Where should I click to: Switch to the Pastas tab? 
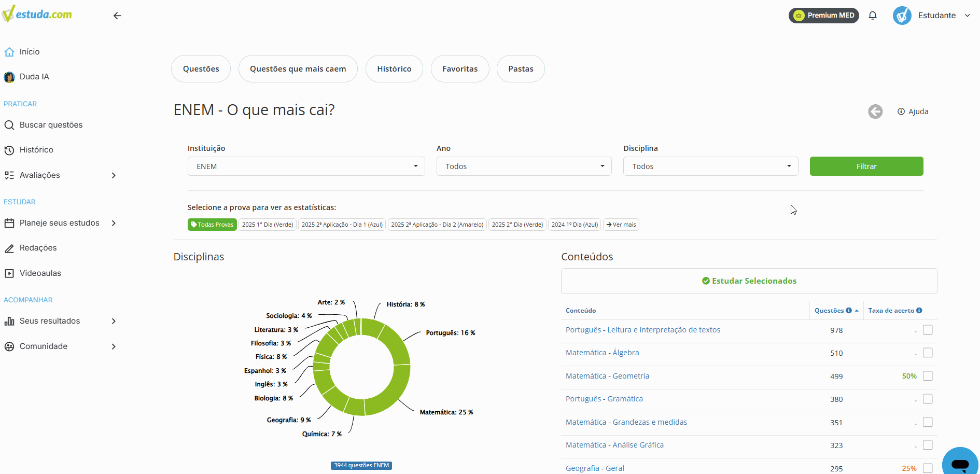click(x=521, y=69)
